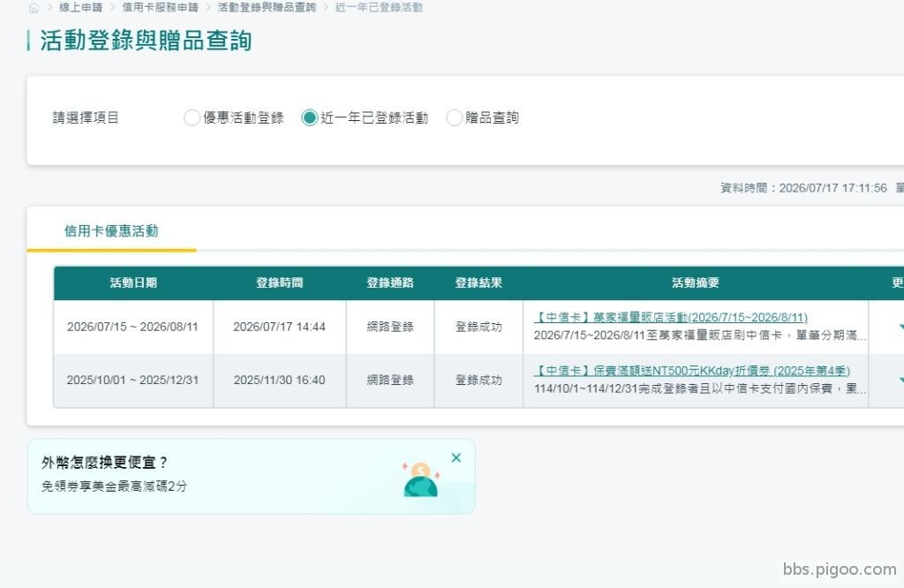
Task: Go to 線上申請 breadcrumb
Action: coord(80,7)
